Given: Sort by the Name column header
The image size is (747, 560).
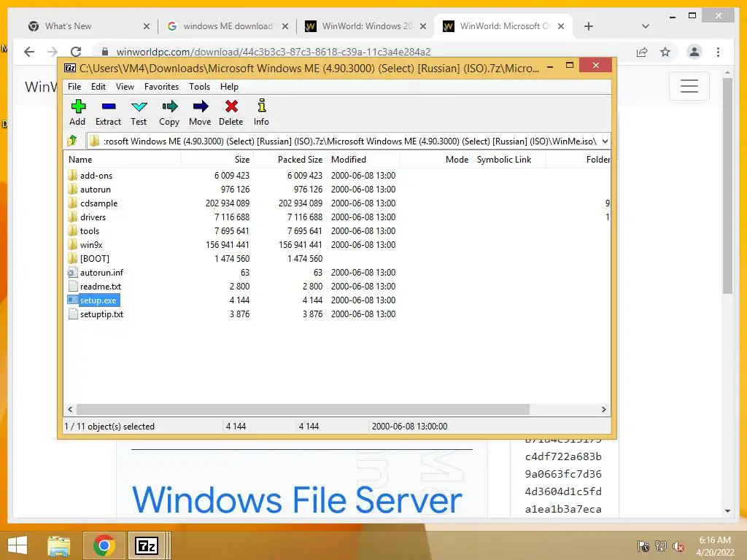Looking at the screenshot, I should 122,160.
